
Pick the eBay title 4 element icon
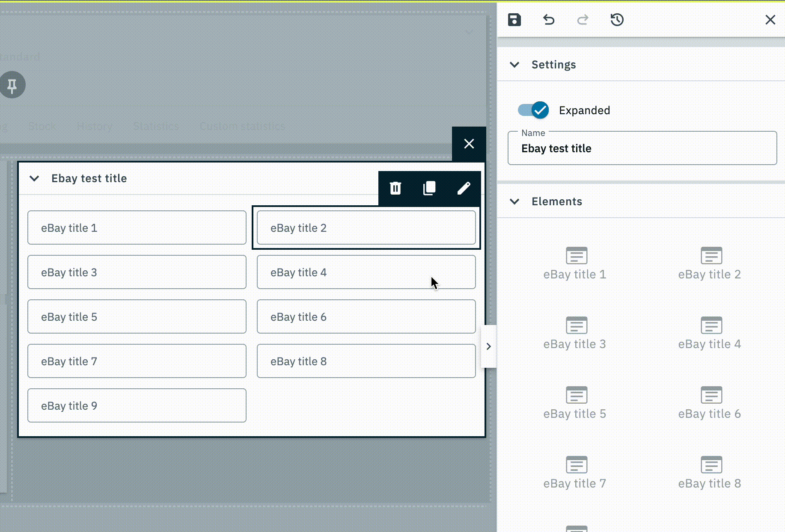click(x=711, y=325)
